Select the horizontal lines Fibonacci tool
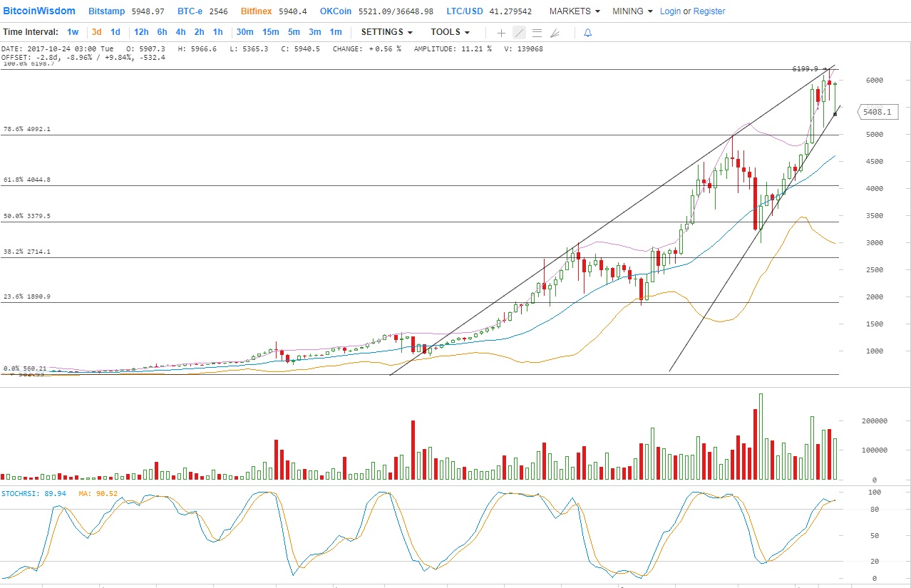The width and height of the screenshot is (911, 588). point(537,33)
